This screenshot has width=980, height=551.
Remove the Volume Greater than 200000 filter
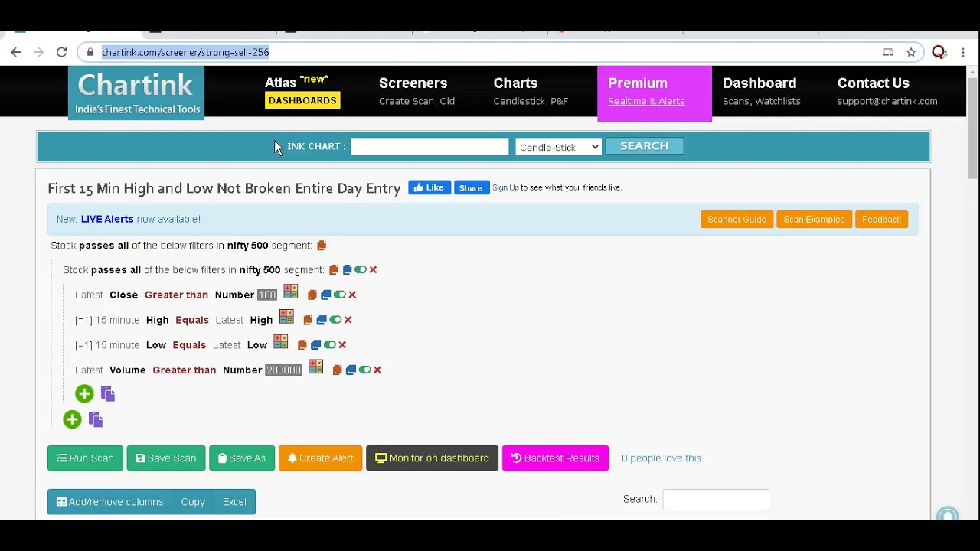click(377, 370)
